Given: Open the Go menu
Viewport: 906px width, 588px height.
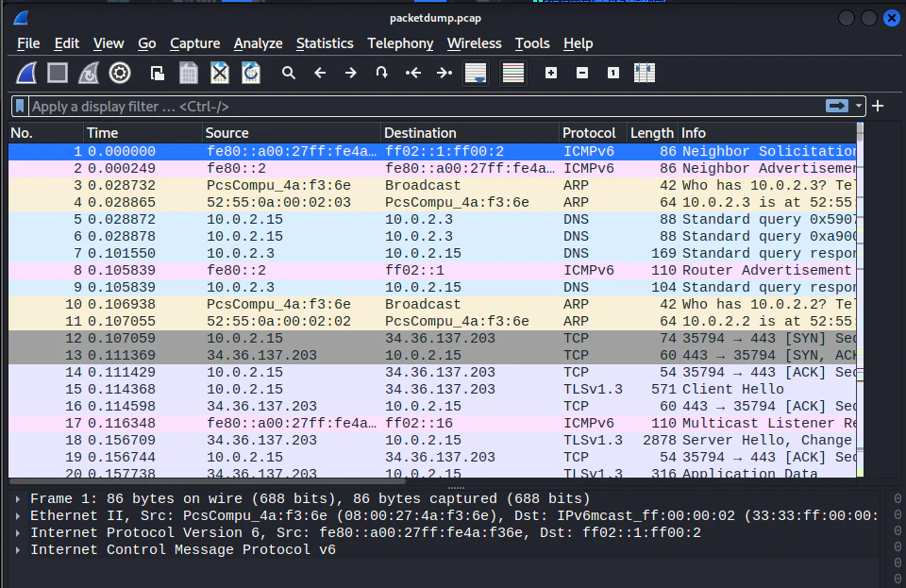Looking at the screenshot, I should (147, 43).
